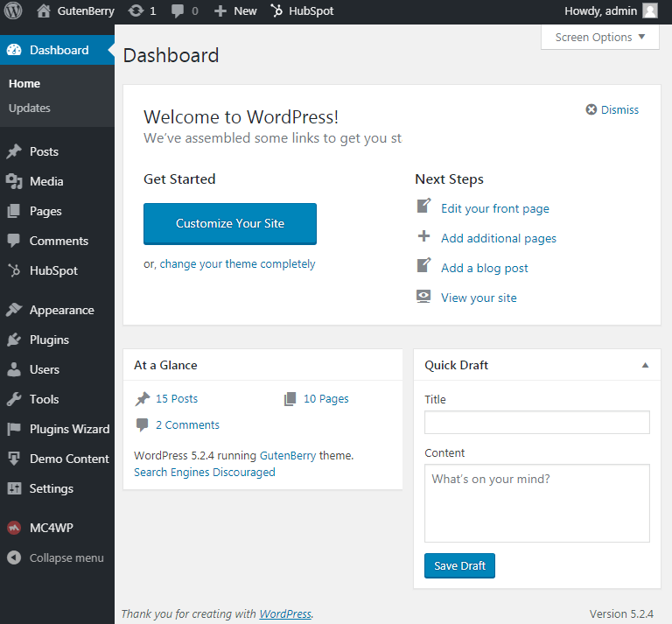Image resolution: width=672 pixels, height=624 pixels.
Task: Click the Collapse menu arrow icon
Action: pos(14,557)
